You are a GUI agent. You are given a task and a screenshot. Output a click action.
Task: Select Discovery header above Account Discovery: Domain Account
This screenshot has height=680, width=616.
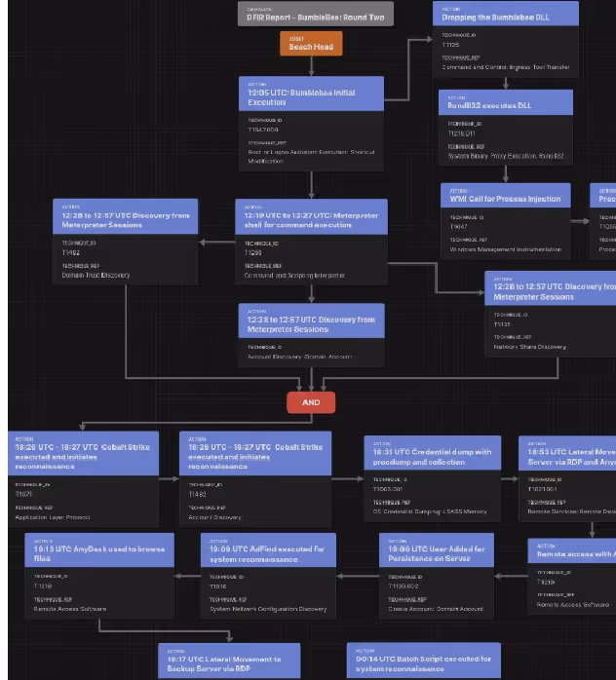311,321
